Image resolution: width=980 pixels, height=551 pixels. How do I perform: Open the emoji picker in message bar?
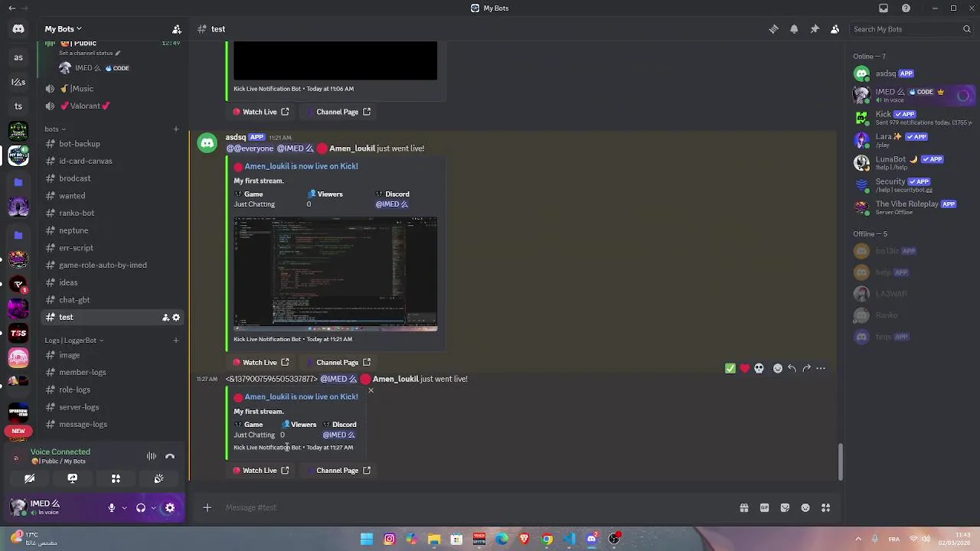805,507
